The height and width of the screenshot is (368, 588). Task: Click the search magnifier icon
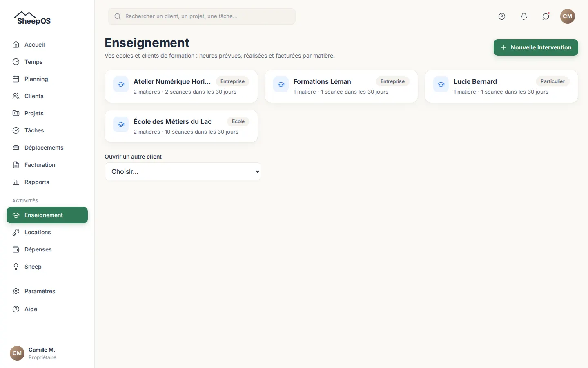click(x=118, y=16)
